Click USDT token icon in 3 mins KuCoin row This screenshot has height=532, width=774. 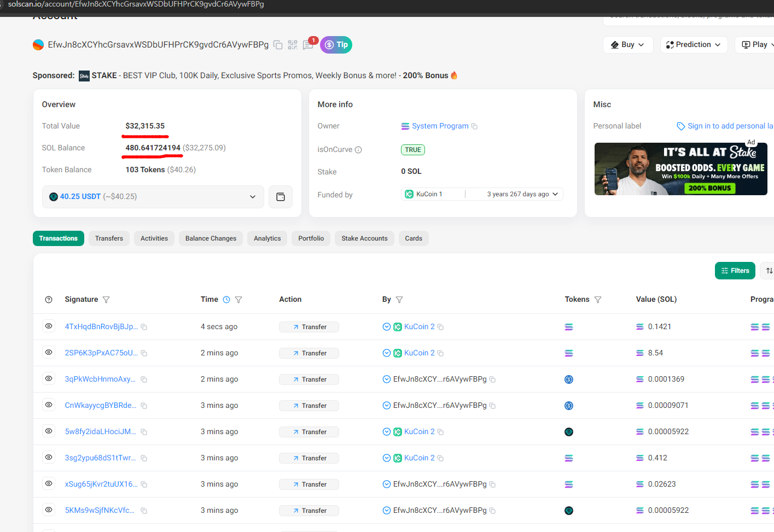coord(569,432)
